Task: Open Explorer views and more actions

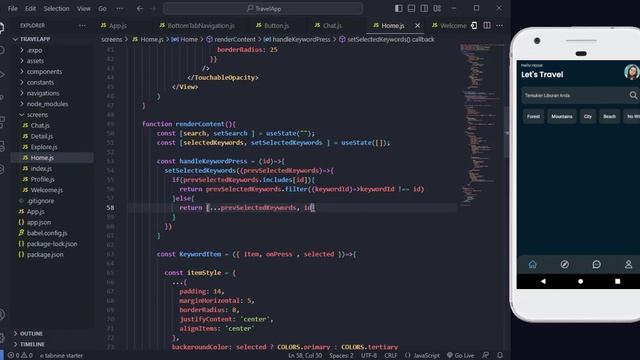Action: 82,25
